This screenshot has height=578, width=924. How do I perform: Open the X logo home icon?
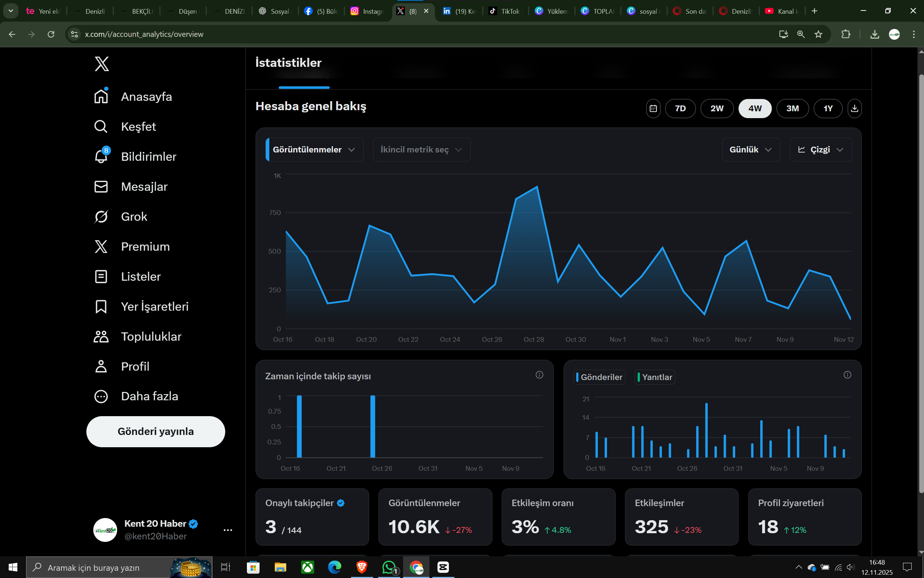(102, 64)
